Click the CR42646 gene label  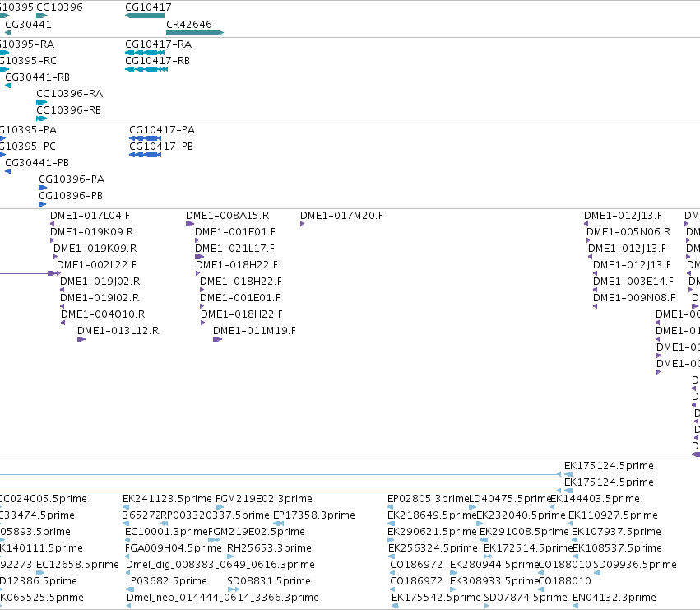pos(189,24)
